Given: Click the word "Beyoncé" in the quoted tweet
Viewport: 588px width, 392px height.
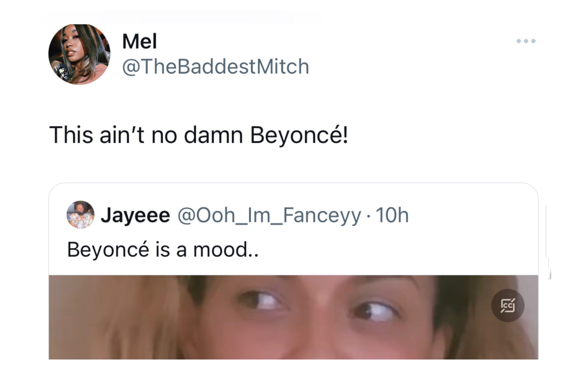Looking at the screenshot, I should (x=108, y=250).
